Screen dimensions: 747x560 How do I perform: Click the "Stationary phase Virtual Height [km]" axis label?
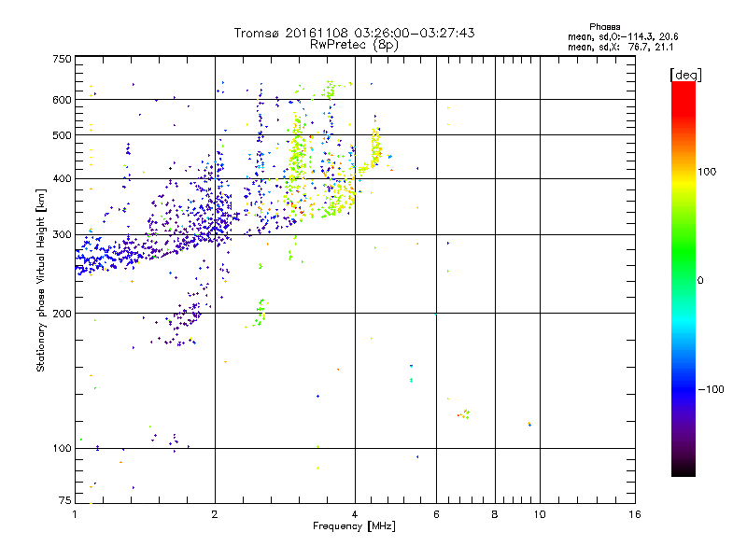point(41,280)
